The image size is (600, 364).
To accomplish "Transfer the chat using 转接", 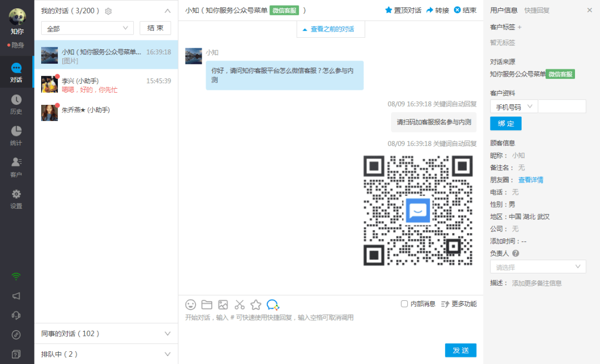I will tap(437, 11).
